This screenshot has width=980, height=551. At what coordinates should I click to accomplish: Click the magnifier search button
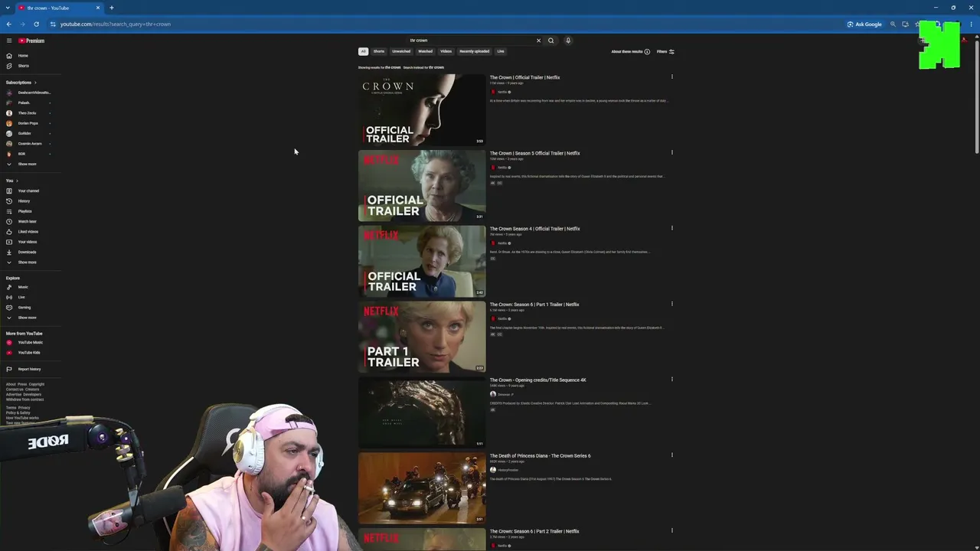click(x=550, y=41)
